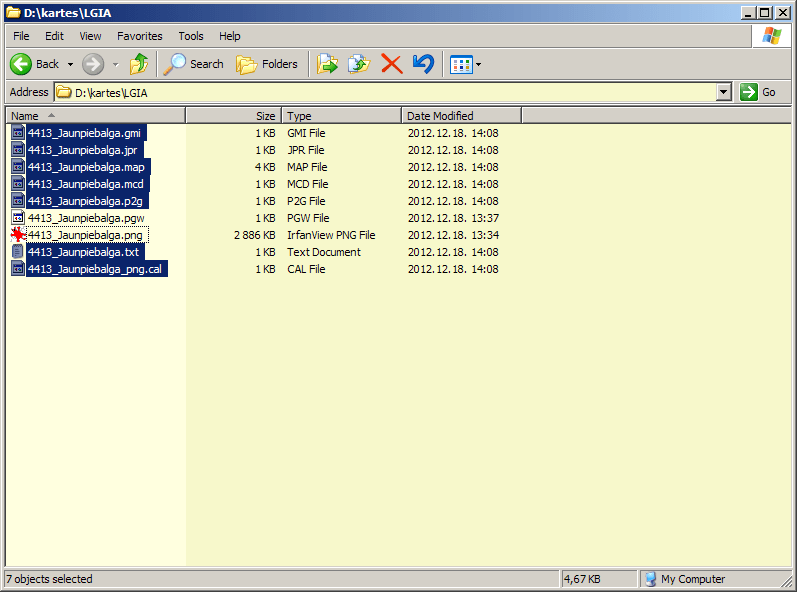The image size is (797, 592).
Task: Select file name 4413_Jaunpiebalga.txt
Action: [x=83, y=252]
